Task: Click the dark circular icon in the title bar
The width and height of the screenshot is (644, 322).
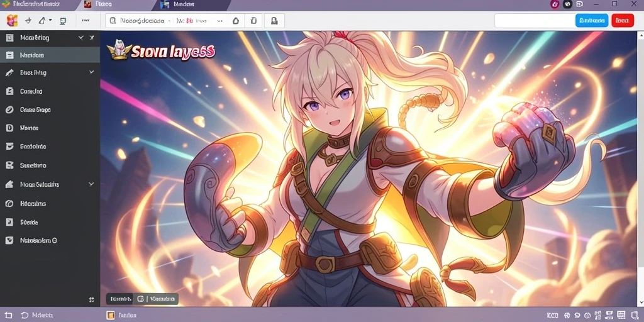Action: click(x=567, y=4)
